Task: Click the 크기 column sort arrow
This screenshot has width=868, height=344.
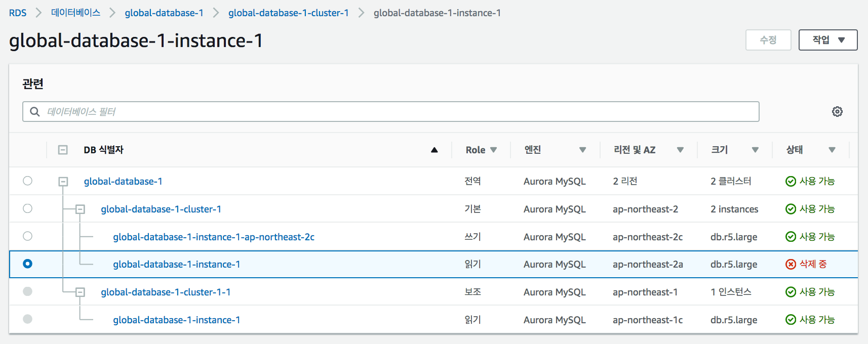Action: tap(755, 150)
